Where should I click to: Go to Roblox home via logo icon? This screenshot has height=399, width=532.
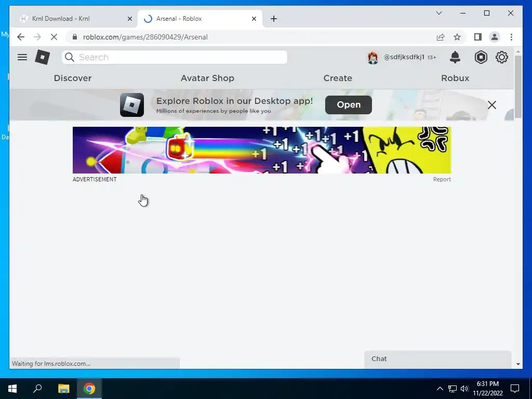[43, 57]
